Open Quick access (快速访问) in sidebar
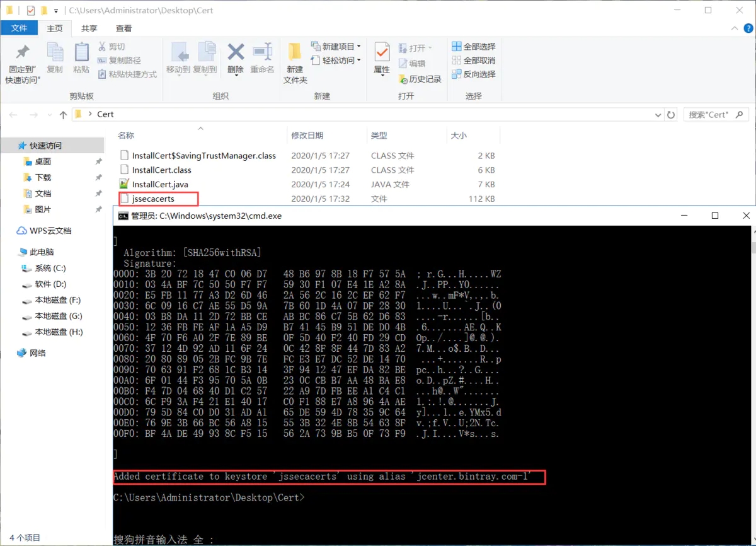The height and width of the screenshot is (546, 756). (46, 145)
